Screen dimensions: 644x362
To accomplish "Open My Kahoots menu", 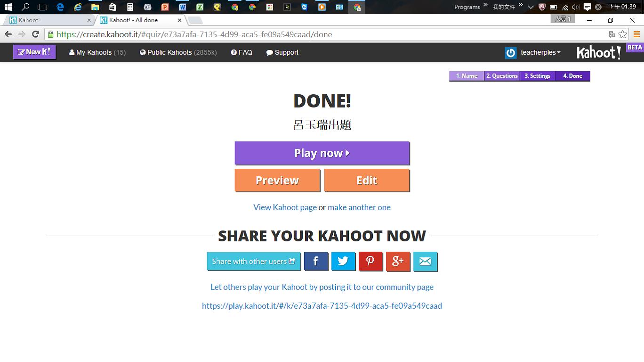I will click(x=97, y=52).
